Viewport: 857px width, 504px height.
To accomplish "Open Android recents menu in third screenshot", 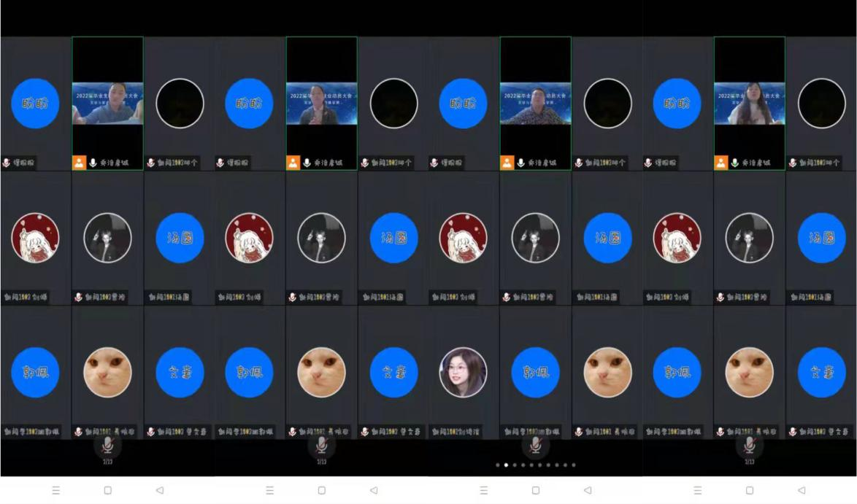I will point(483,490).
